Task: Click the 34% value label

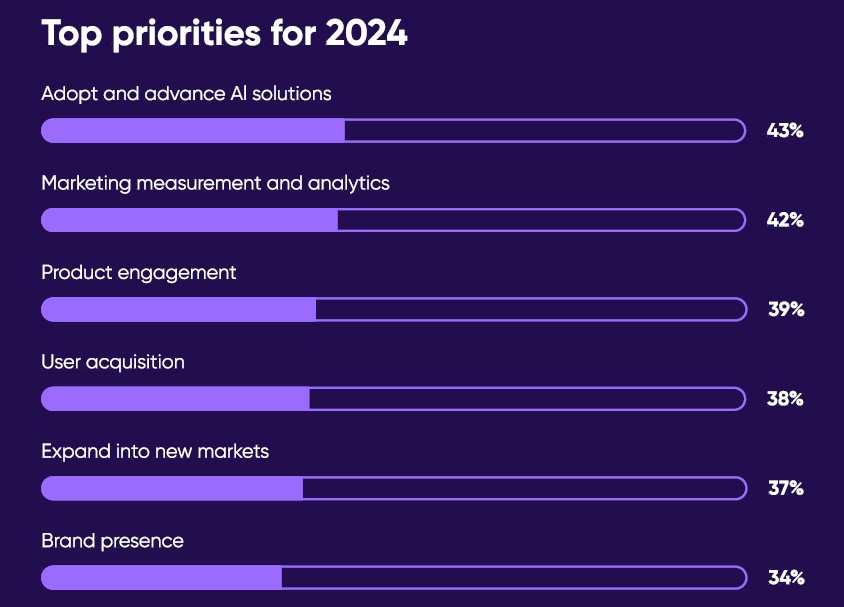Action: 785,578
